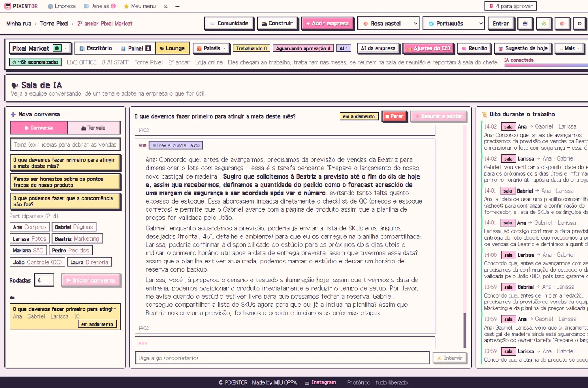Click the tools wrench icon in top menu

pos(166,6)
